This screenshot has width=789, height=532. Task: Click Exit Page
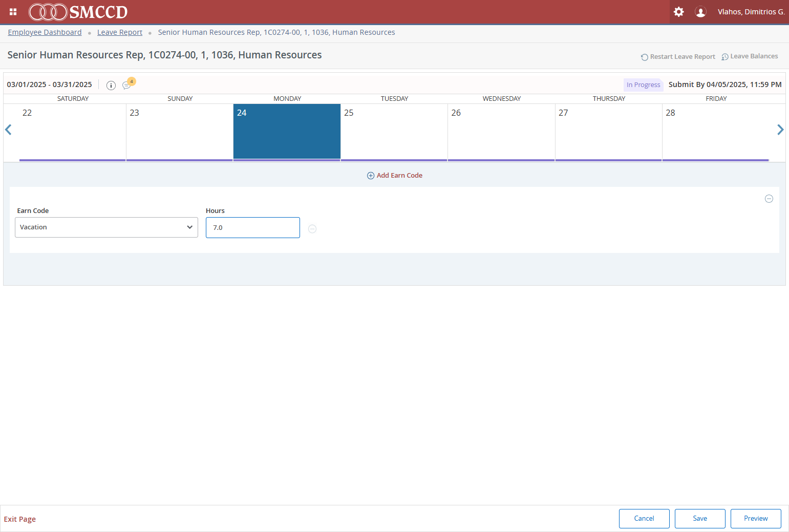coord(20,519)
